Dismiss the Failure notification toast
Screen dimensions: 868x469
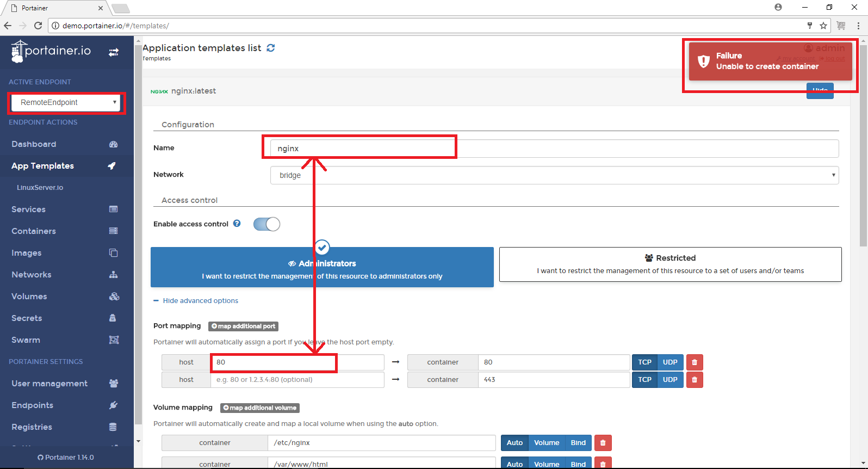coord(770,61)
